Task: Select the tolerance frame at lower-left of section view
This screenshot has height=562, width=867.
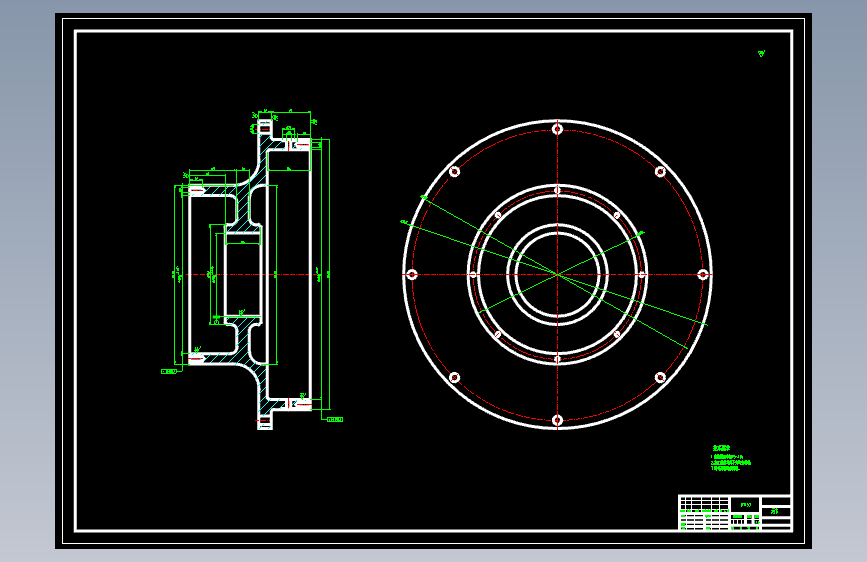Action: click(169, 371)
